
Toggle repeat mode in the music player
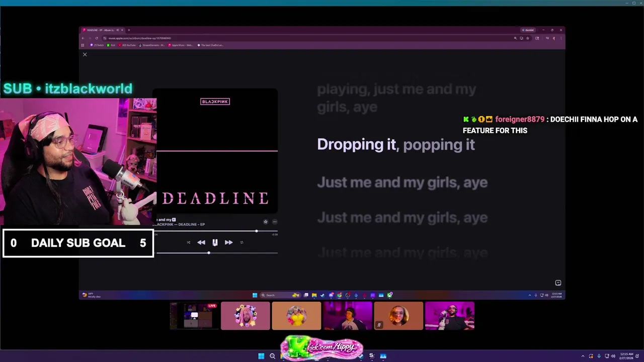(x=242, y=242)
